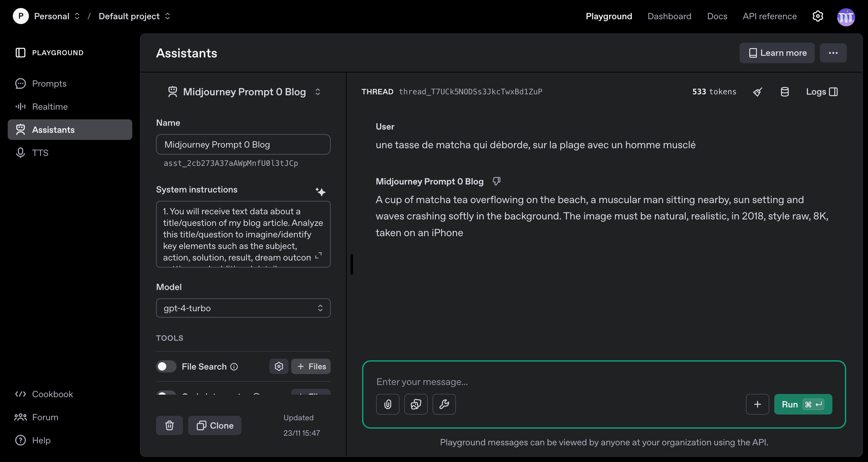Image resolution: width=868 pixels, height=462 pixels.
Task: Open the gpt-4-turbo model dropdown
Action: tap(243, 308)
